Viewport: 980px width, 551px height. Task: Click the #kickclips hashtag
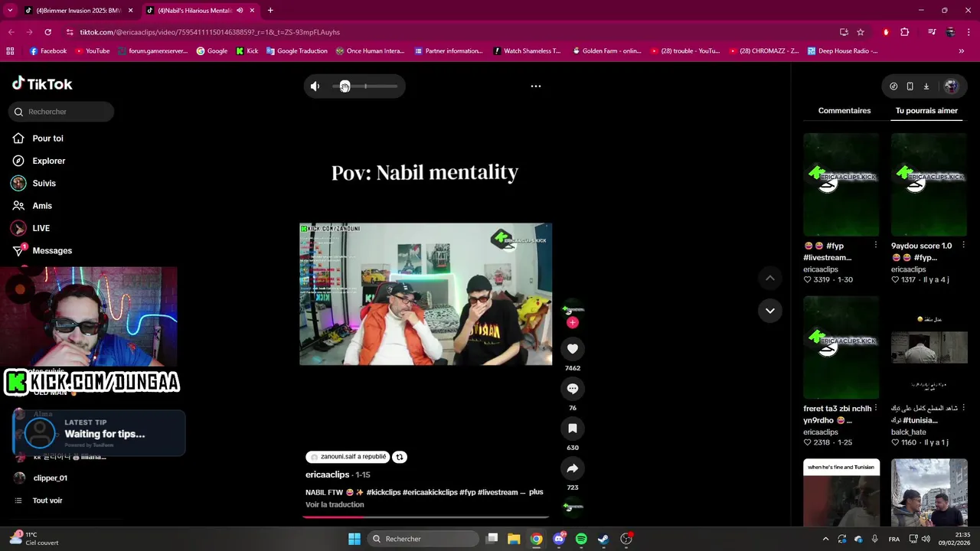383,492
